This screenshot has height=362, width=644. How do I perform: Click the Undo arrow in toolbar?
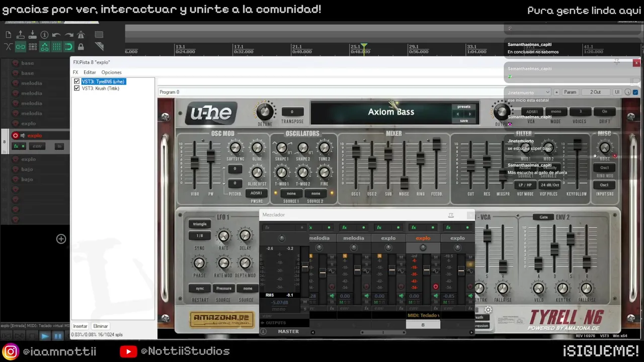click(56, 35)
